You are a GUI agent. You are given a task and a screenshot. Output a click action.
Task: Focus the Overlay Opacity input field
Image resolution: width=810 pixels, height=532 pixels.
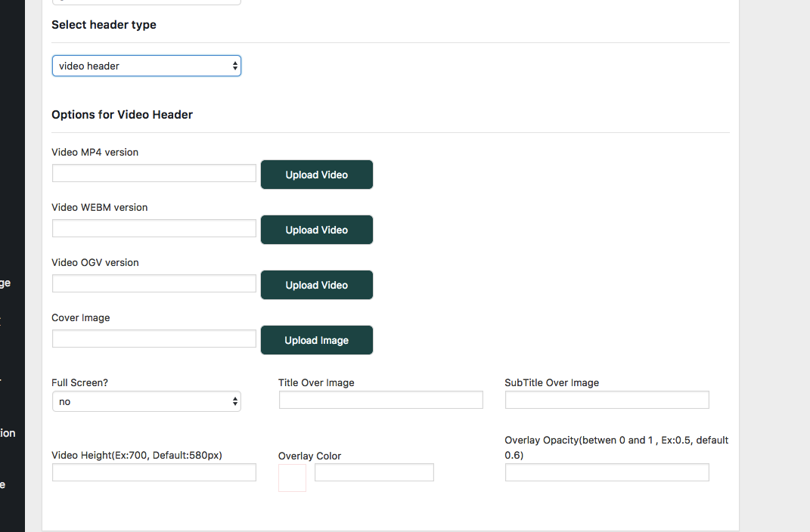pos(607,472)
